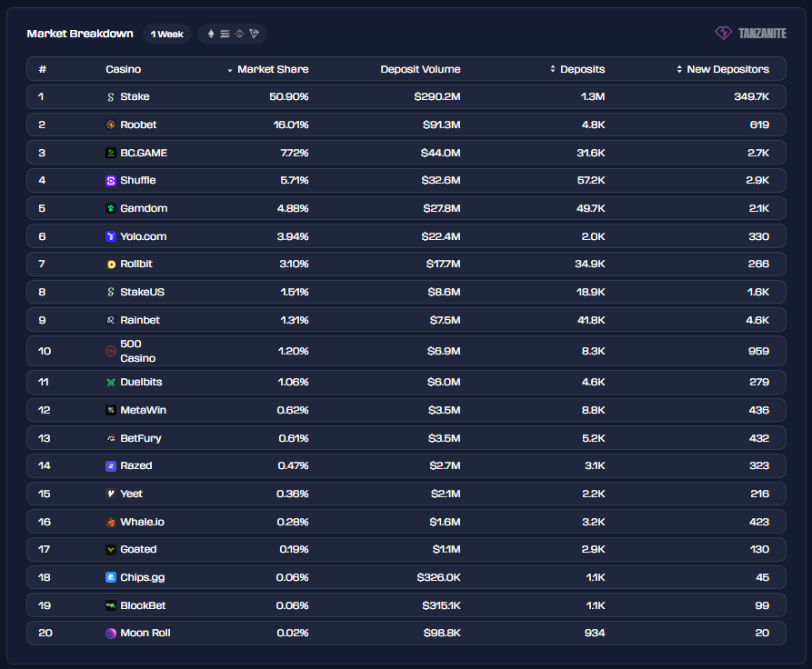Viewport: 812px width, 669px height.
Task: Click the Tanzanite brand name
Action: pos(762,33)
